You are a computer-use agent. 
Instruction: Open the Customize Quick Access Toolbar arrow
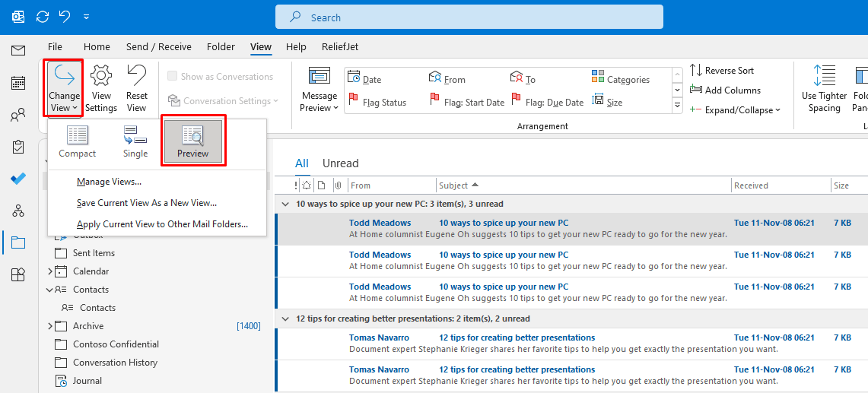pyautogui.click(x=86, y=17)
